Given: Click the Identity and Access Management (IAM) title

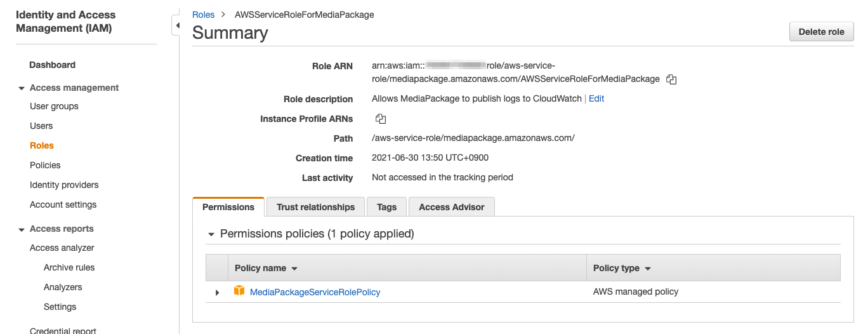Looking at the screenshot, I should coord(66,22).
